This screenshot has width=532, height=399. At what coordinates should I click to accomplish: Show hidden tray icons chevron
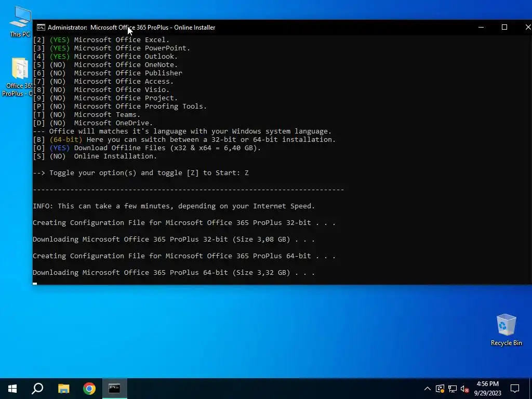click(428, 389)
